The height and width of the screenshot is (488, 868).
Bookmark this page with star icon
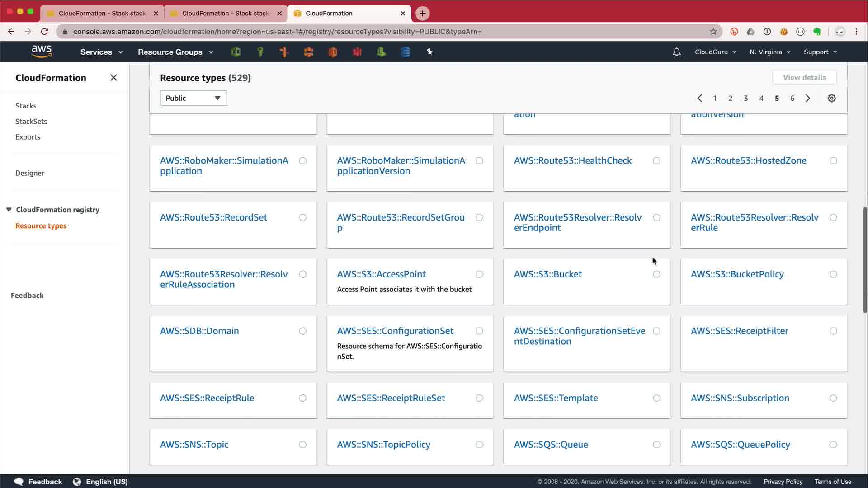(713, 32)
